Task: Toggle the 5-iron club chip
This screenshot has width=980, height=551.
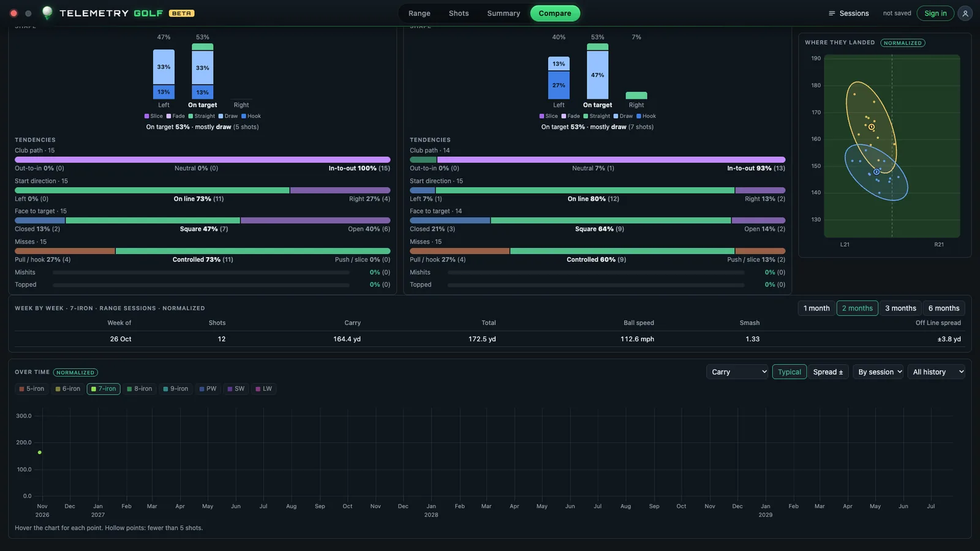Action: [x=31, y=389]
